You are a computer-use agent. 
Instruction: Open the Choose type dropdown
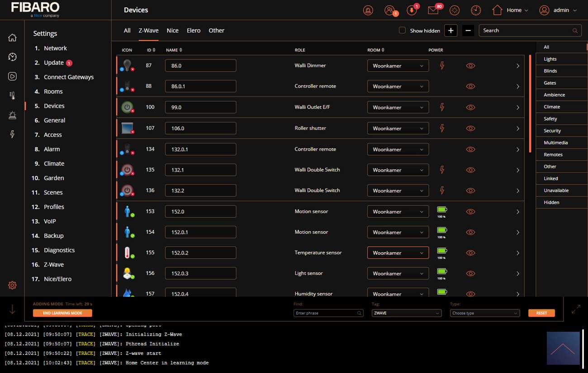pos(485,313)
